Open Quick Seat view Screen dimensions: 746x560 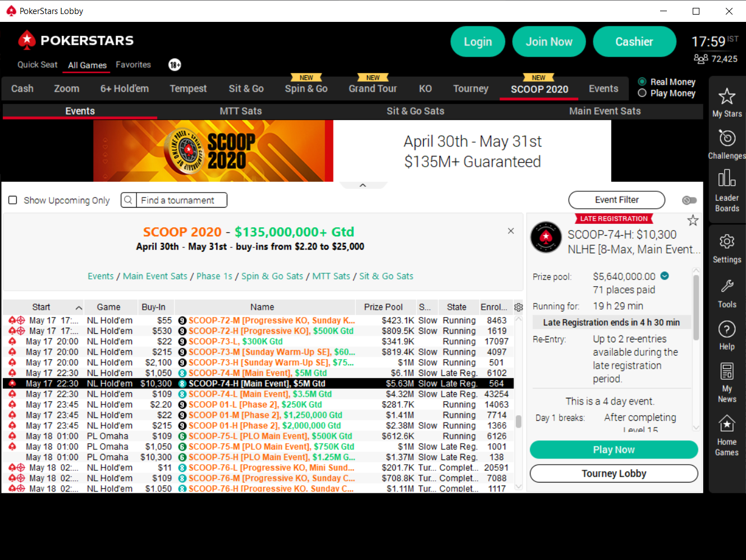[38, 65]
